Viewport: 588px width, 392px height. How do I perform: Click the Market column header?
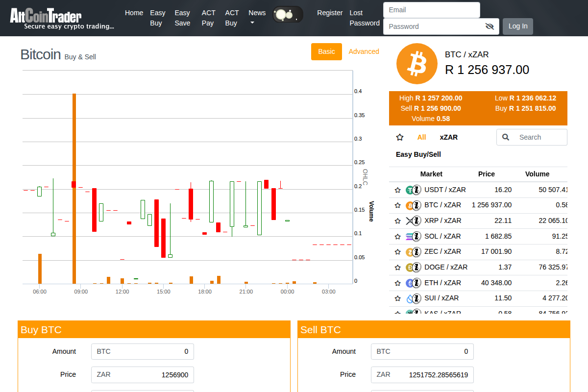(431, 174)
